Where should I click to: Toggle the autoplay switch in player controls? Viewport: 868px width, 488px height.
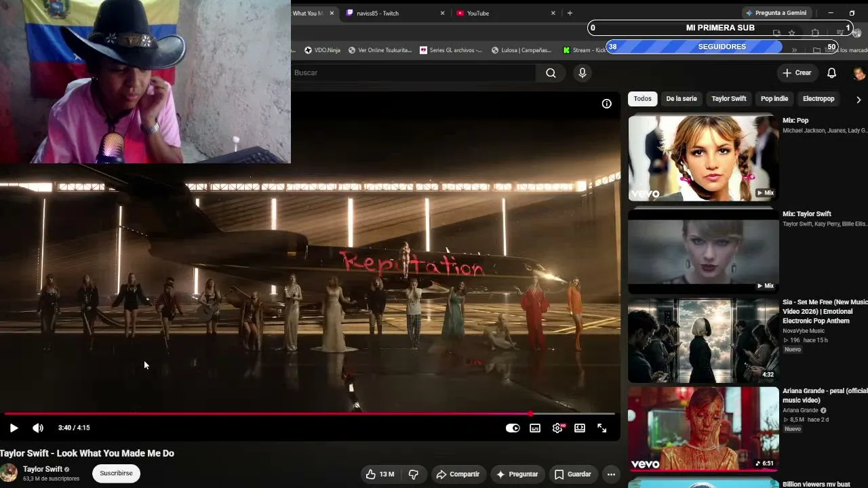513,428
